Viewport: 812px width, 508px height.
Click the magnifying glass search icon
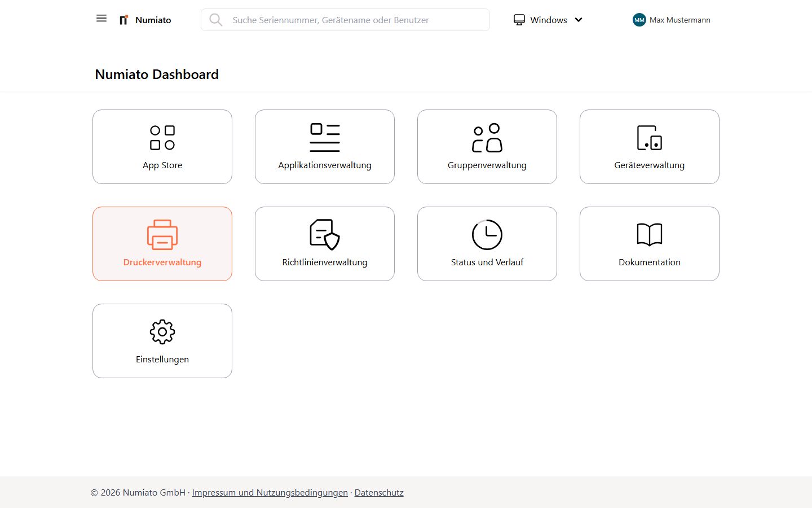click(215, 20)
